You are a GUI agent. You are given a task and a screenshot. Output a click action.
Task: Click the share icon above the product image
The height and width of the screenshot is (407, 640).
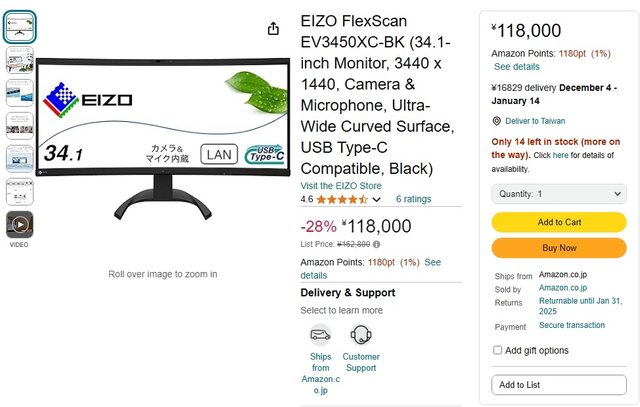274,29
